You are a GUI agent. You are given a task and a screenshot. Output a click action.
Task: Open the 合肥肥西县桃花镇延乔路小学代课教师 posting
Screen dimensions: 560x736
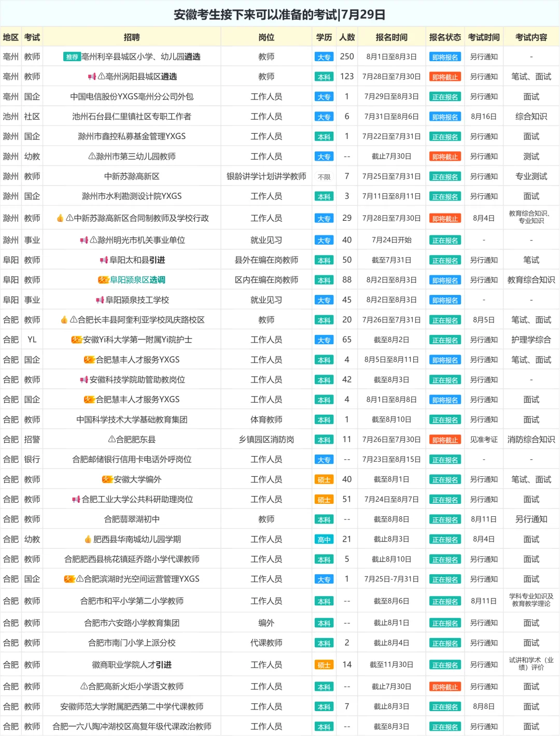coord(132,559)
